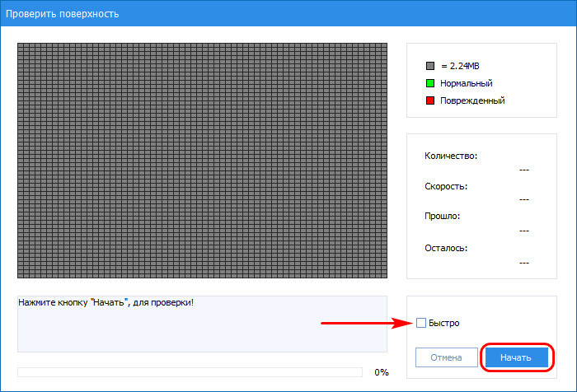Click the scan progress bar
Image resolution: width=577 pixels, height=392 pixels.
tap(190, 372)
